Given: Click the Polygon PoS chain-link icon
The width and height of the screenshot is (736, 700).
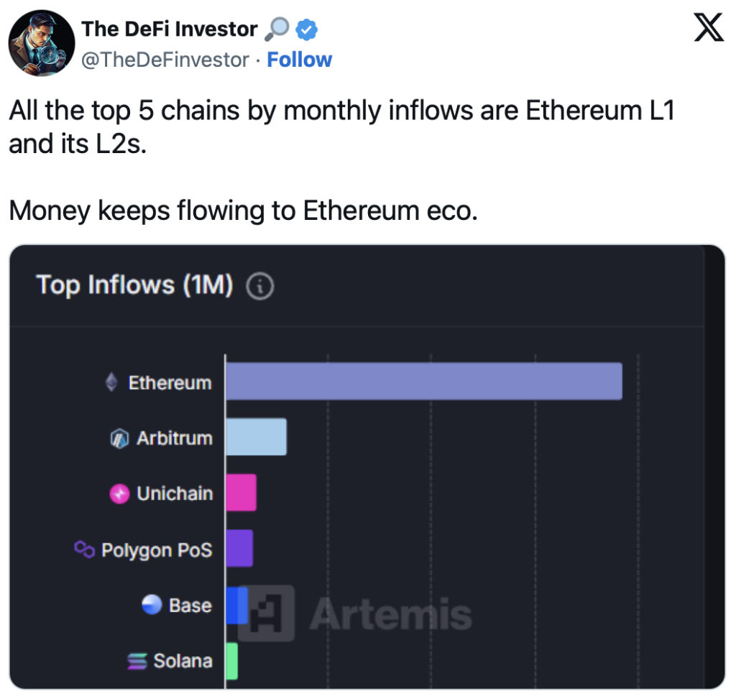Looking at the screenshot, I should [85, 549].
